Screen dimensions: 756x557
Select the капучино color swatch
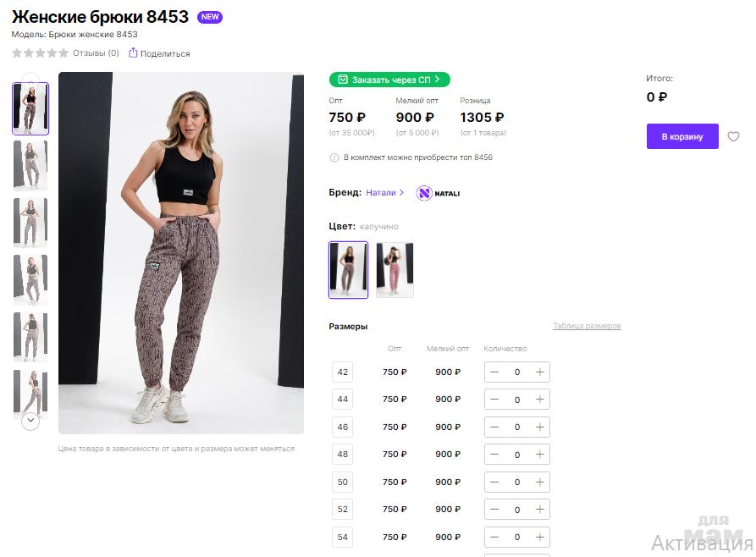click(x=348, y=270)
